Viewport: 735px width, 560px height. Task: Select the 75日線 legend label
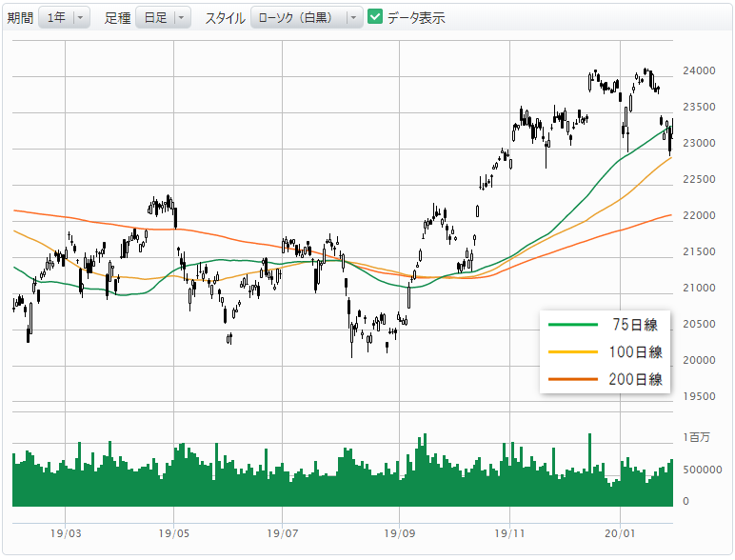[x=635, y=325]
